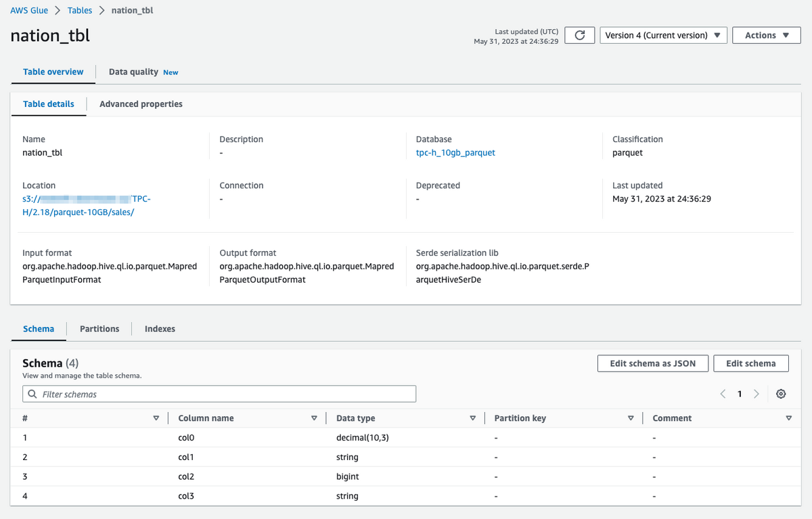812x519 pixels.
Task: Click the Comment header
Action: (x=672, y=418)
